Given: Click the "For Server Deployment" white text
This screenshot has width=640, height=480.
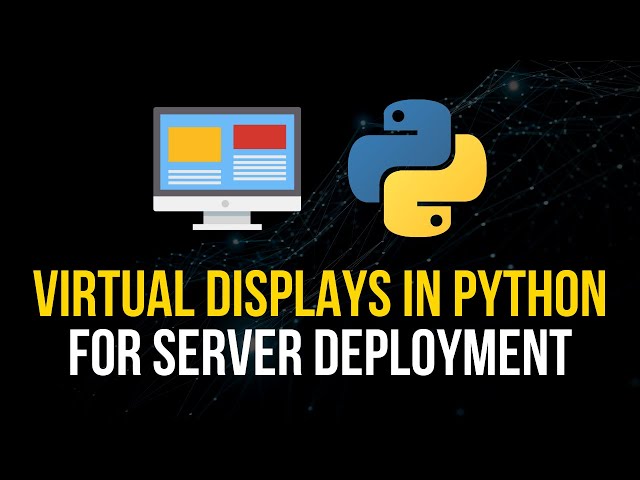Looking at the screenshot, I should [319, 352].
